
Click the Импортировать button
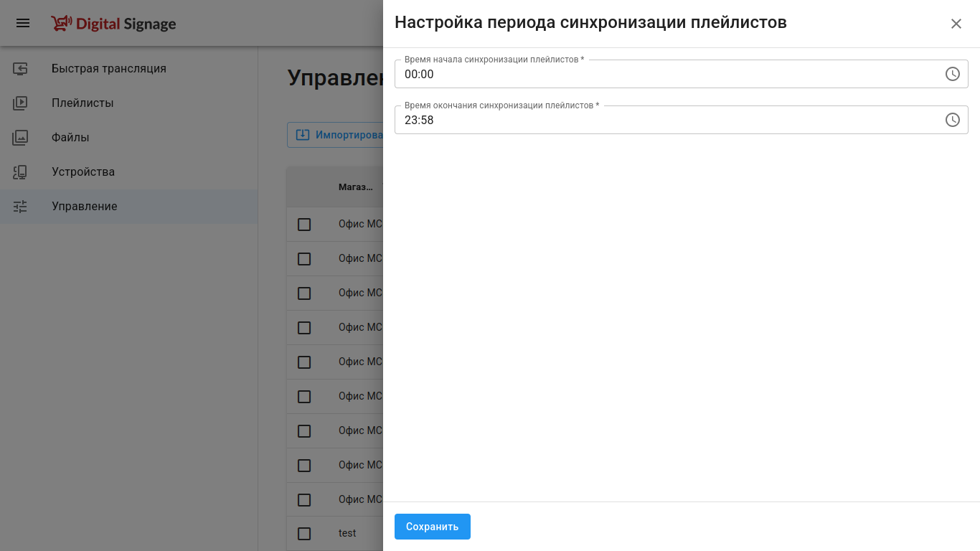pos(336,135)
